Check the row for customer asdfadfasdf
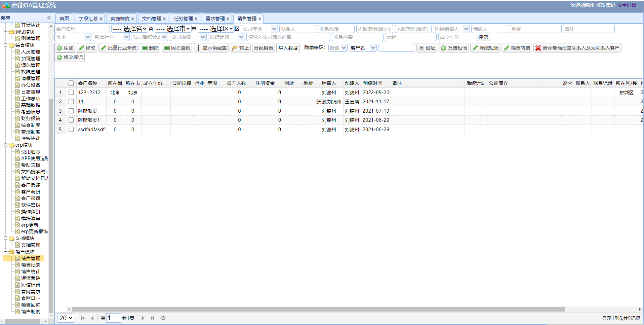This screenshot has height=325, width=644. tap(71, 129)
